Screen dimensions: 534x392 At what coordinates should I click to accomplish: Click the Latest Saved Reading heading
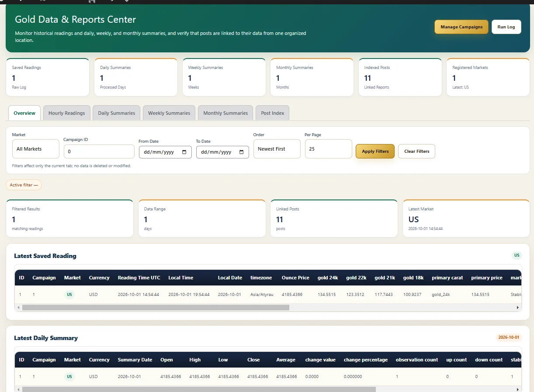45,256
